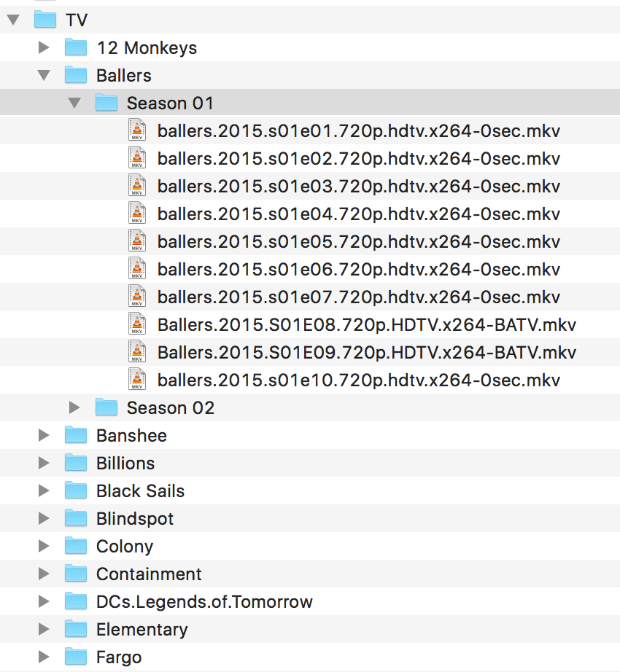Viewport: 620px width, 672px height.
Task: Click the VLC icon of ballers s01e01 file
Action: 136,131
